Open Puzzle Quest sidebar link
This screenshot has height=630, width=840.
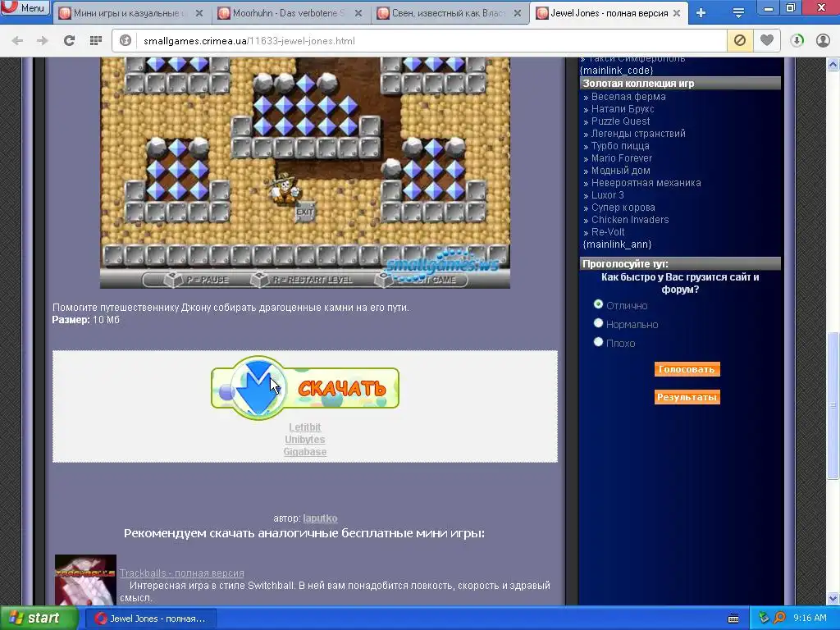click(x=620, y=121)
